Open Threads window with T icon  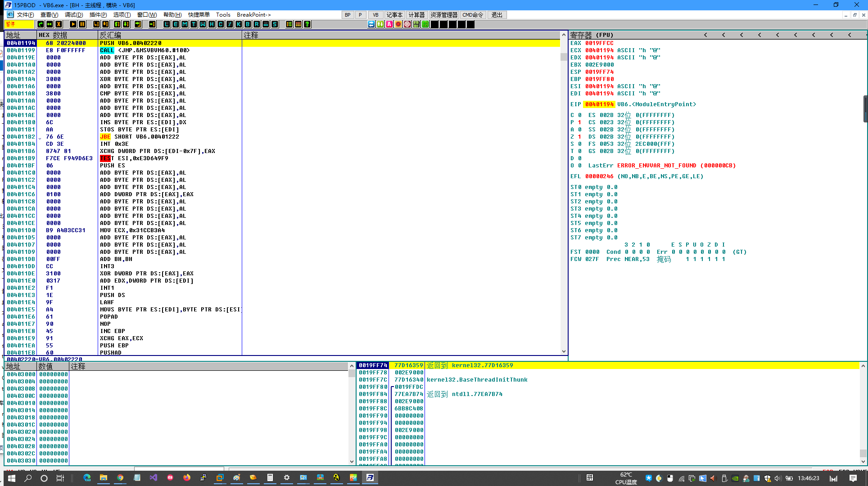194,24
